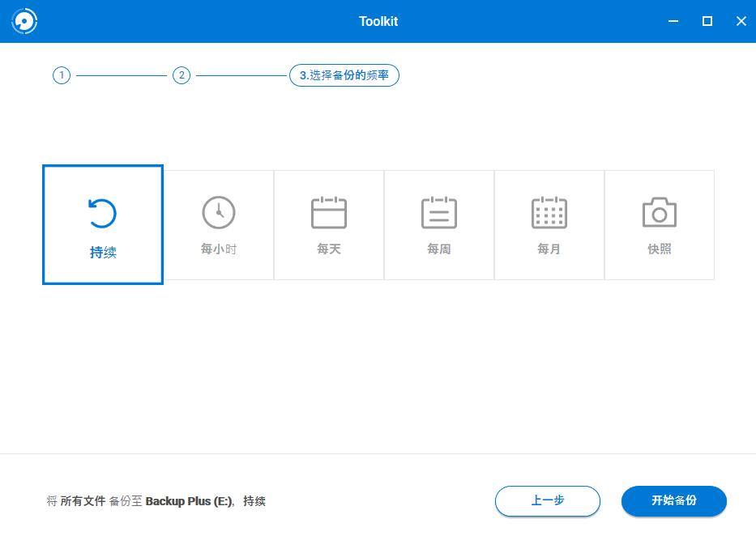Select the 每周 weekly calendar icon
The image size is (756, 536).
pyautogui.click(x=438, y=212)
